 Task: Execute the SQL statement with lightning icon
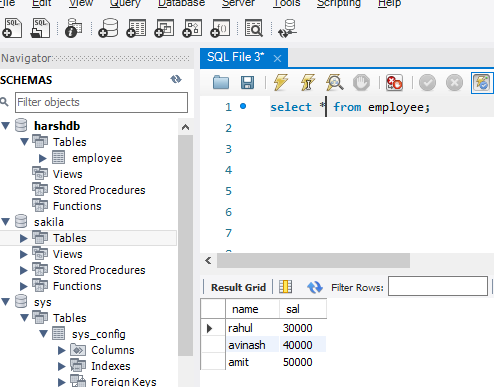point(281,82)
